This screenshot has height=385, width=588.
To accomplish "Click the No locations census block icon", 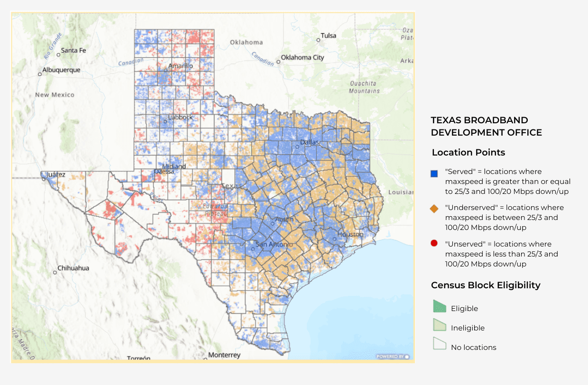I will pos(440,344).
